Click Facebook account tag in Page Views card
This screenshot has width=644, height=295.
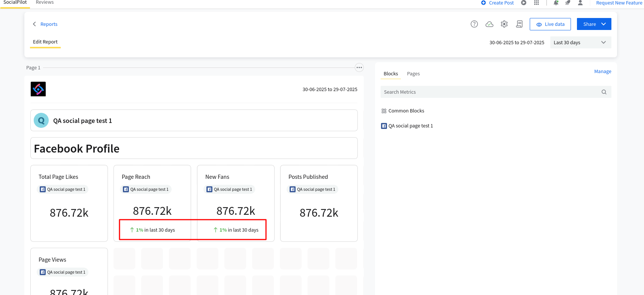63,272
